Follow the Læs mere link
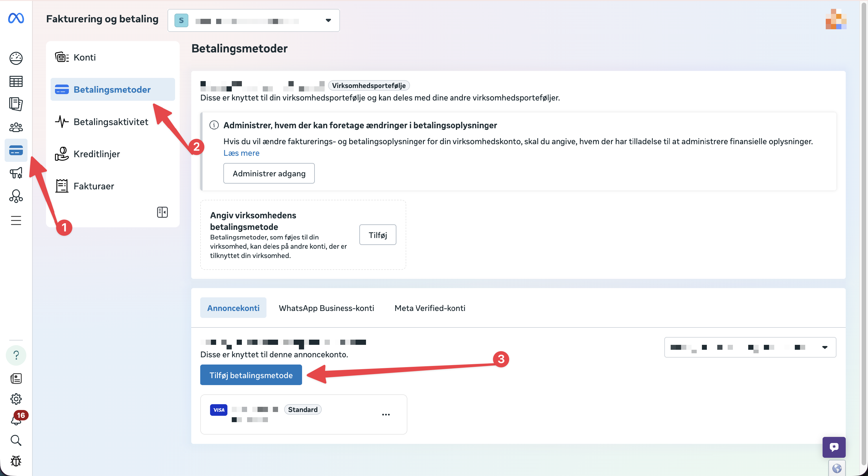This screenshot has height=476, width=868. click(x=241, y=153)
